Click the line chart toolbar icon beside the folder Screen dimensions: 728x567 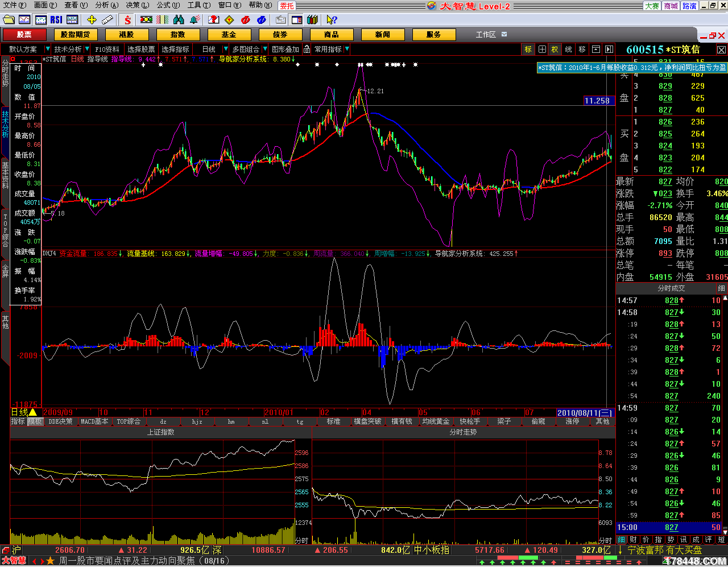(25, 20)
